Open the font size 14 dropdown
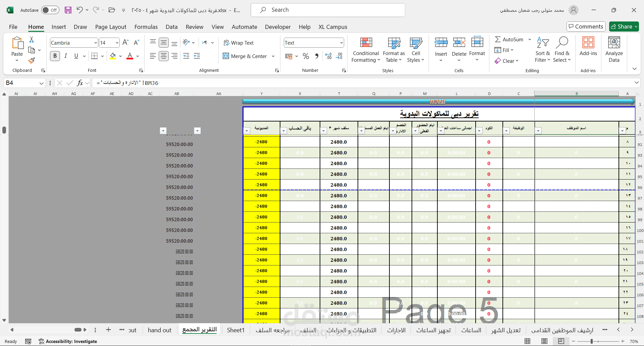Screen dimensions: 644x346 click(x=117, y=43)
